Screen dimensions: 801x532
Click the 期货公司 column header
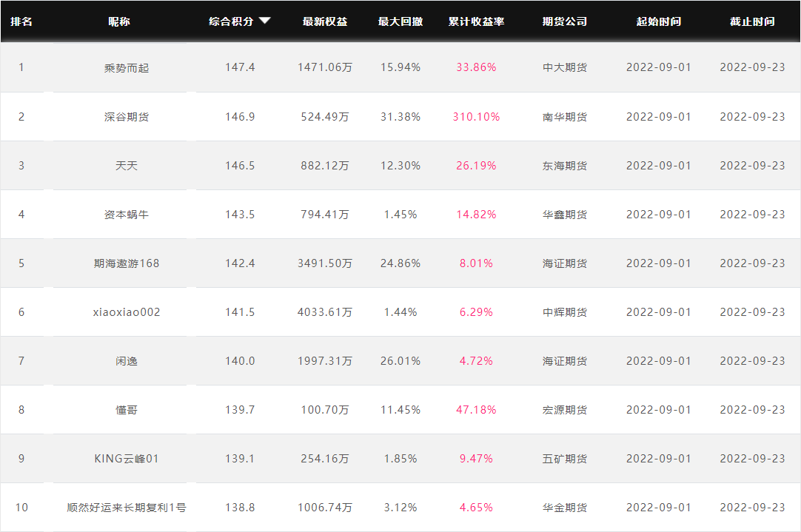565,21
